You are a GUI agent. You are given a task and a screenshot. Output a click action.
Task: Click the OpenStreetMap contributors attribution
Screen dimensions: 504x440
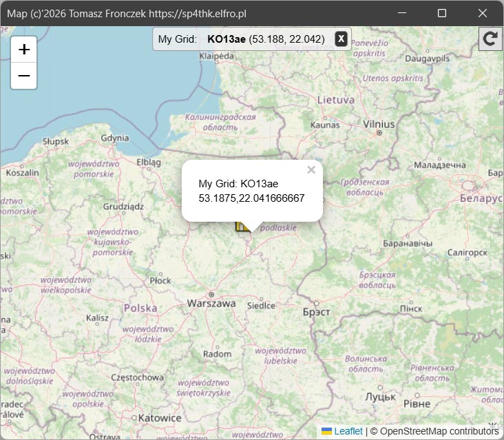pos(439,431)
